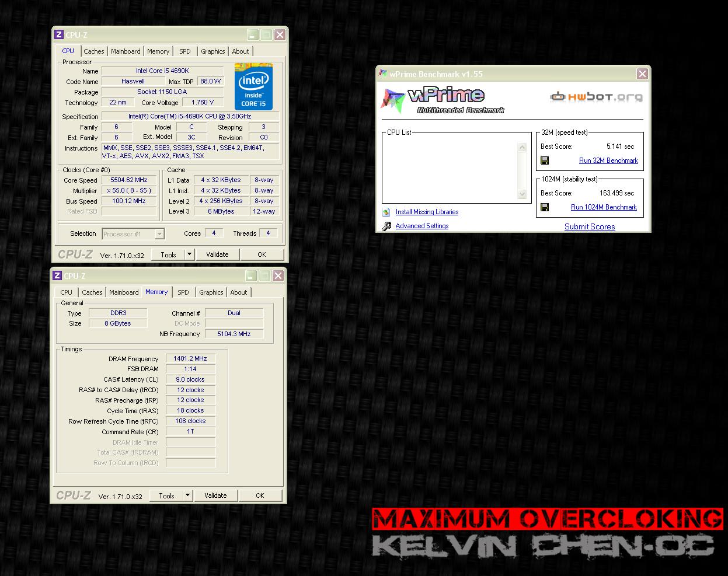Click Submit Scores link
Image resolution: width=728 pixels, height=576 pixels.
tap(590, 226)
